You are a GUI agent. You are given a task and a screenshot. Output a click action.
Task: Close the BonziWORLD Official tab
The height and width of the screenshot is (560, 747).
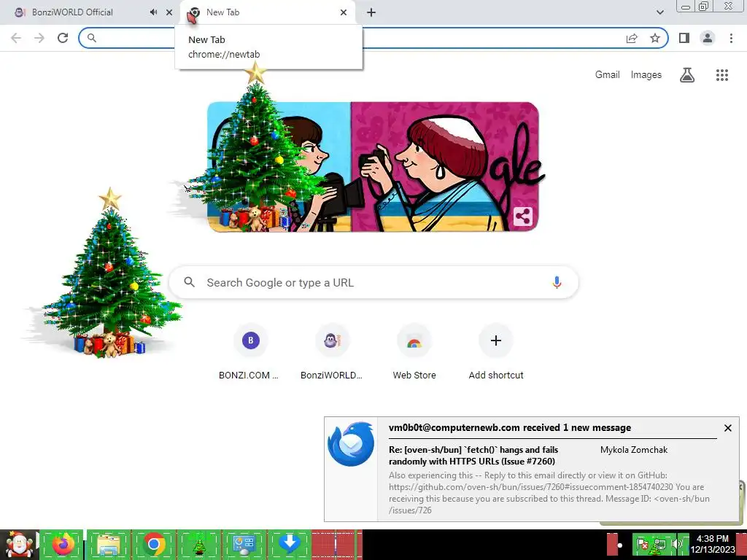click(x=169, y=12)
